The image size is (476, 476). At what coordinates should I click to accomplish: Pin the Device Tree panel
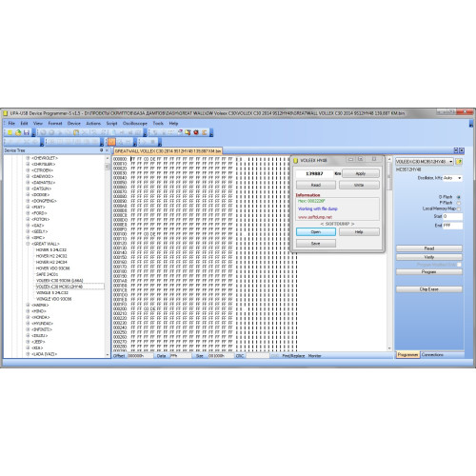102,150
